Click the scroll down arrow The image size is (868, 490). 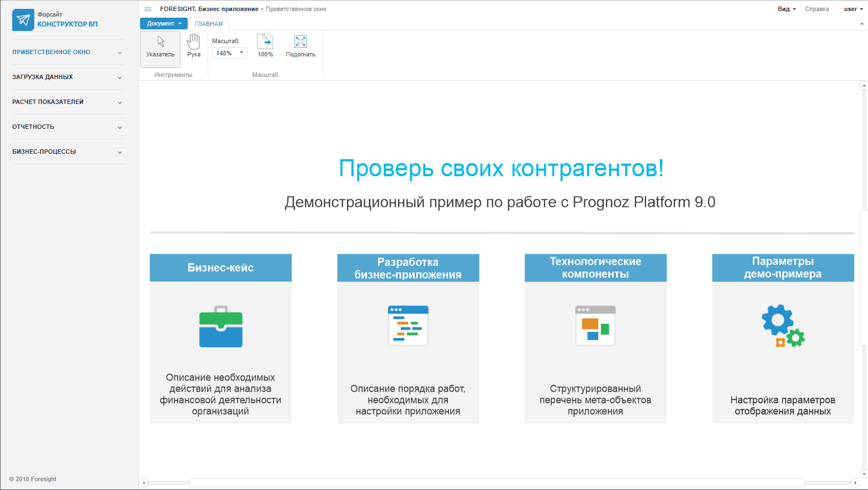tap(864, 474)
